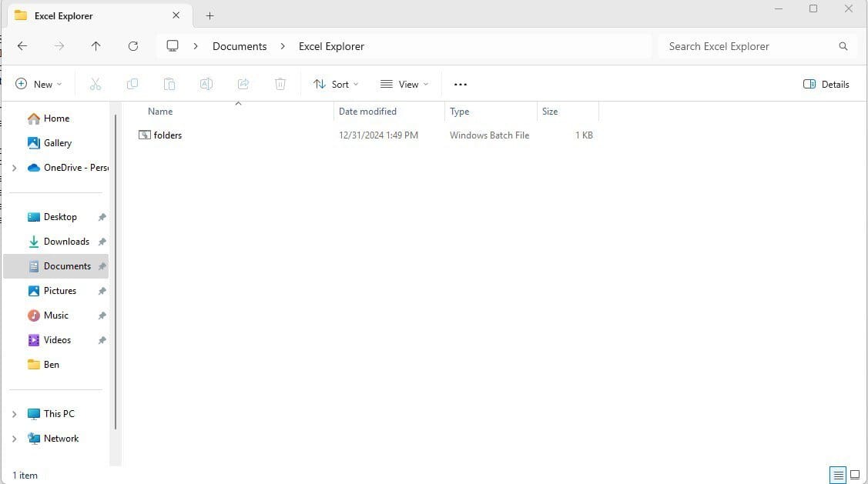The image size is (868, 484).
Task: Click the Paste icon
Action: (169, 84)
